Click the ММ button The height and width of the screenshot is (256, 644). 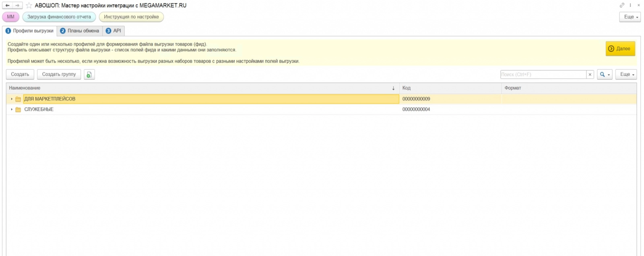tap(11, 17)
